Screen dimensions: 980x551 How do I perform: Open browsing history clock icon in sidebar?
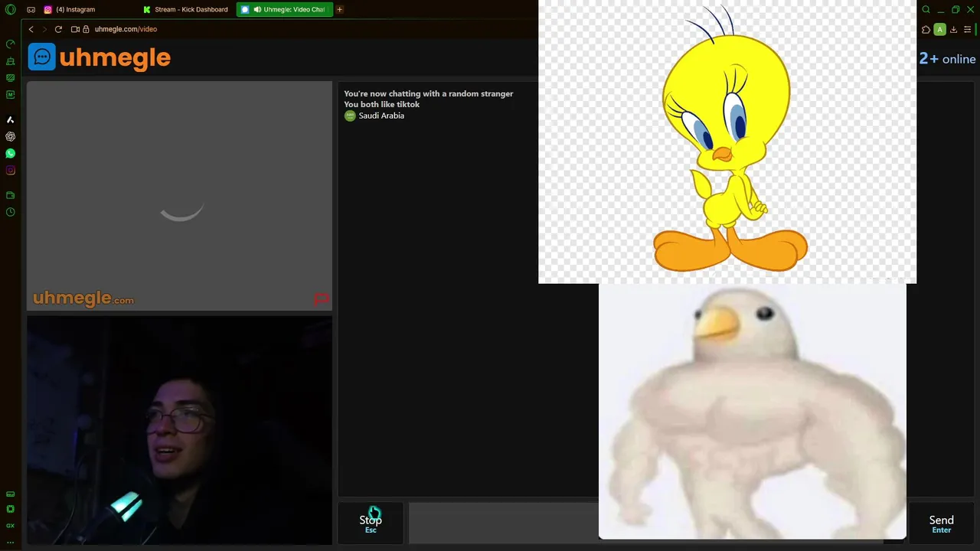(x=11, y=212)
